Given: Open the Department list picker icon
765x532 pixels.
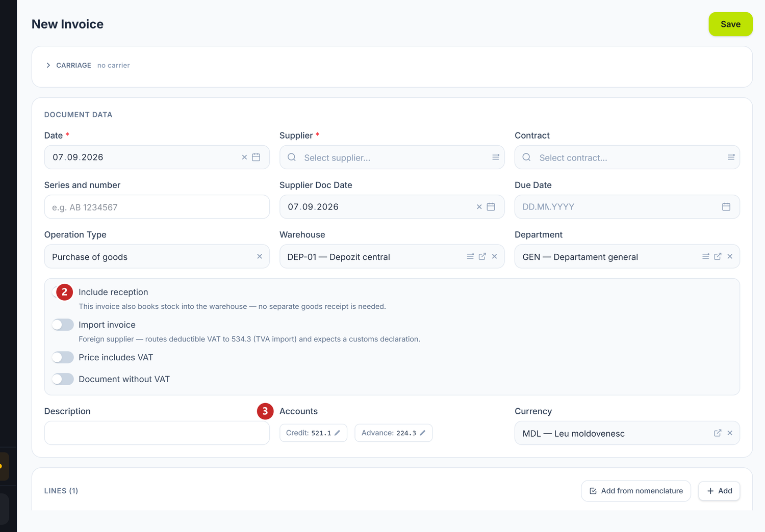Looking at the screenshot, I should 706,256.
